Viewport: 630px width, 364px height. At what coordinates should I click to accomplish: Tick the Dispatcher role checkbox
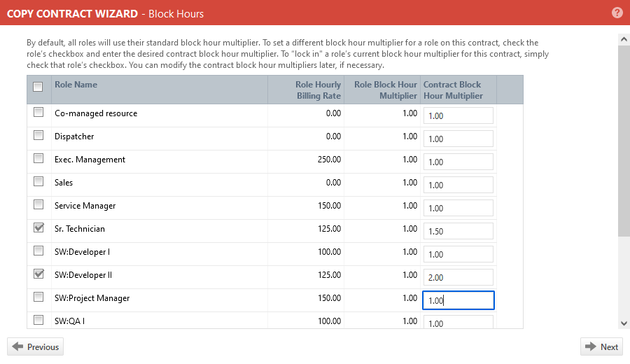[38, 135]
